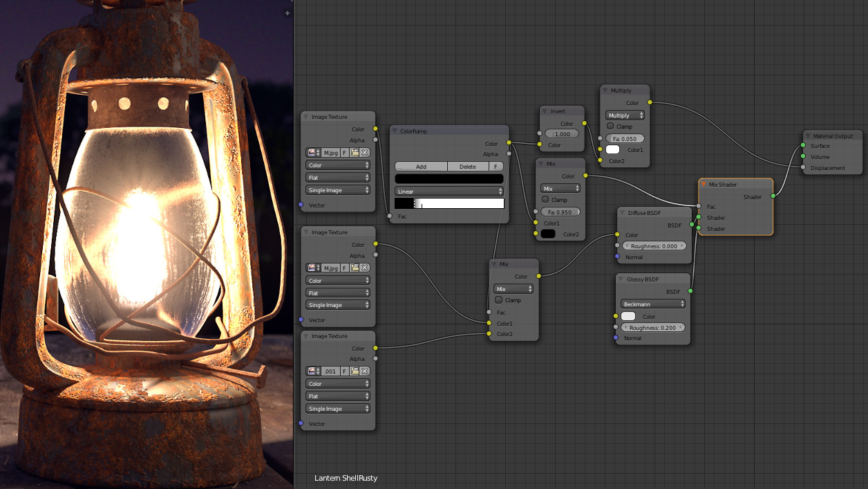
Task: Click the F button beside the M.jpg name field
Action: (343, 152)
